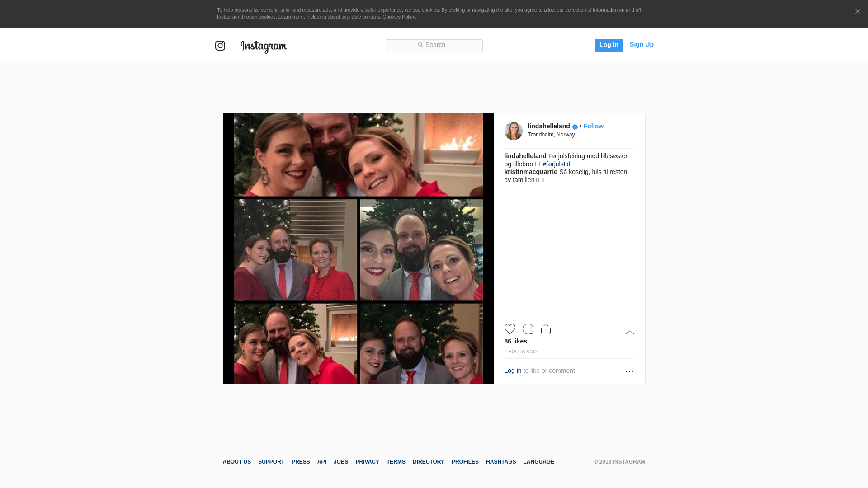The width and height of the screenshot is (868, 488).
Task: View kristinmacquarrie commenter profile
Action: point(531,172)
